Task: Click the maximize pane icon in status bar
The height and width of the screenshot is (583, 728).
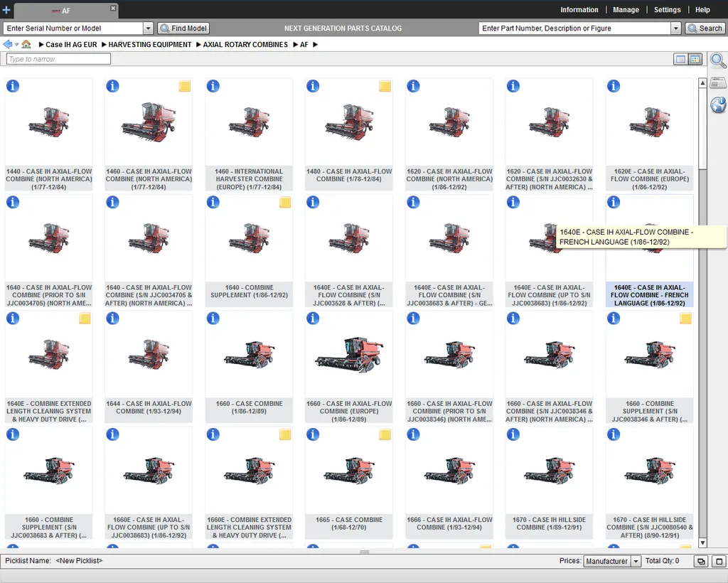Action: coord(719,561)
